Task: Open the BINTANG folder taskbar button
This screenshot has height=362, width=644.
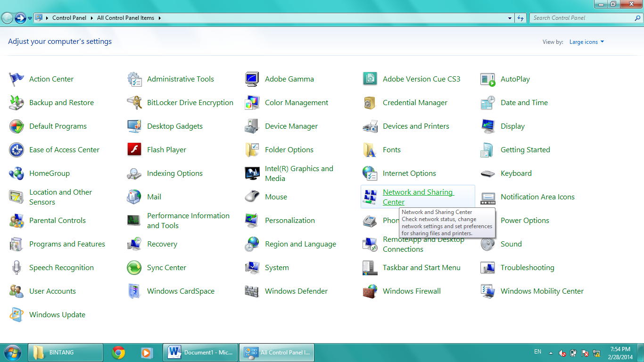Action: (66, 353)
